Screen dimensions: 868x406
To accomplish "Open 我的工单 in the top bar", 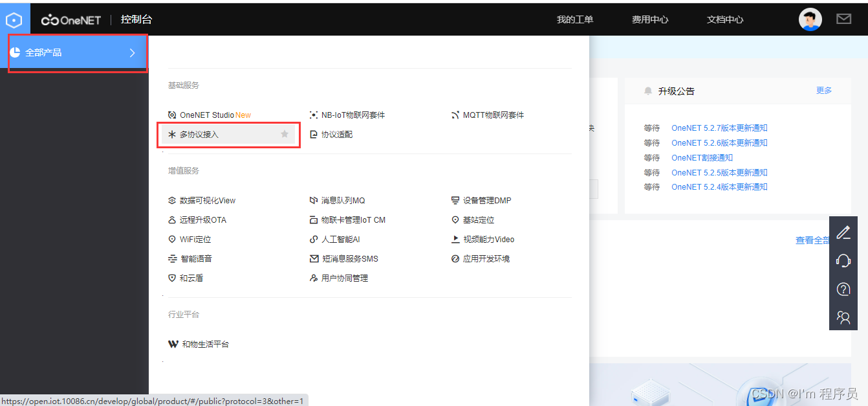I will (575, 19).
